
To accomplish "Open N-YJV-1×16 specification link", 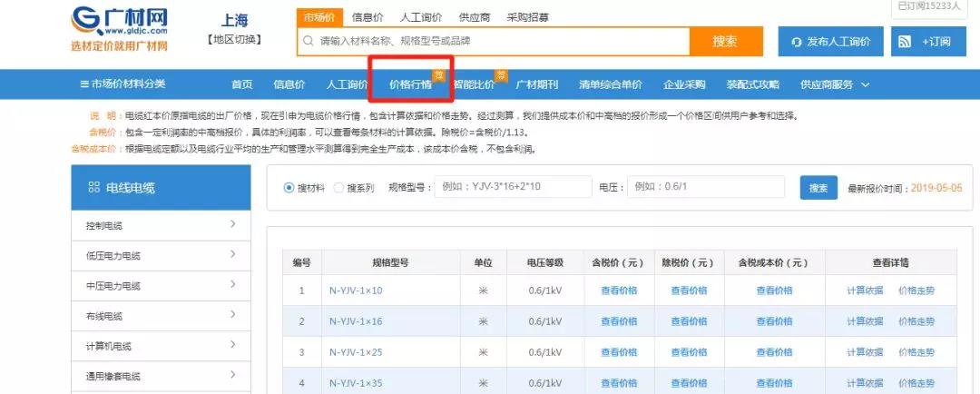I will [356, 321].
